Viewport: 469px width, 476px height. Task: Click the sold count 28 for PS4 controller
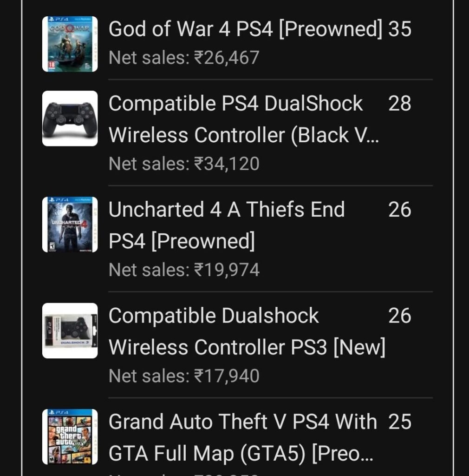point(400,104)
